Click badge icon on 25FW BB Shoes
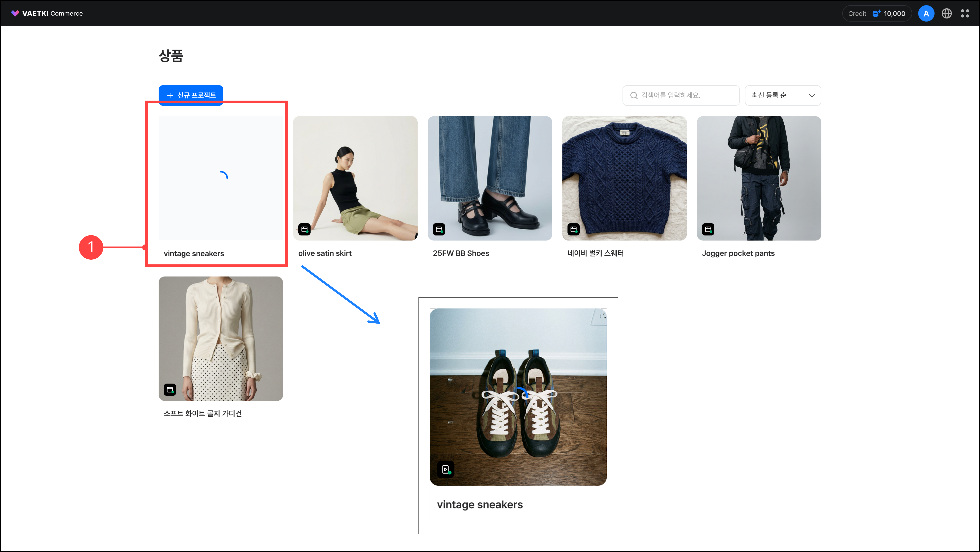 439,229
